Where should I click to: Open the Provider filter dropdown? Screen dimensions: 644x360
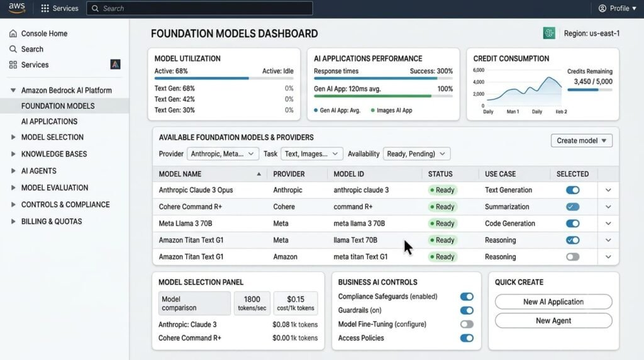point(223,154)
